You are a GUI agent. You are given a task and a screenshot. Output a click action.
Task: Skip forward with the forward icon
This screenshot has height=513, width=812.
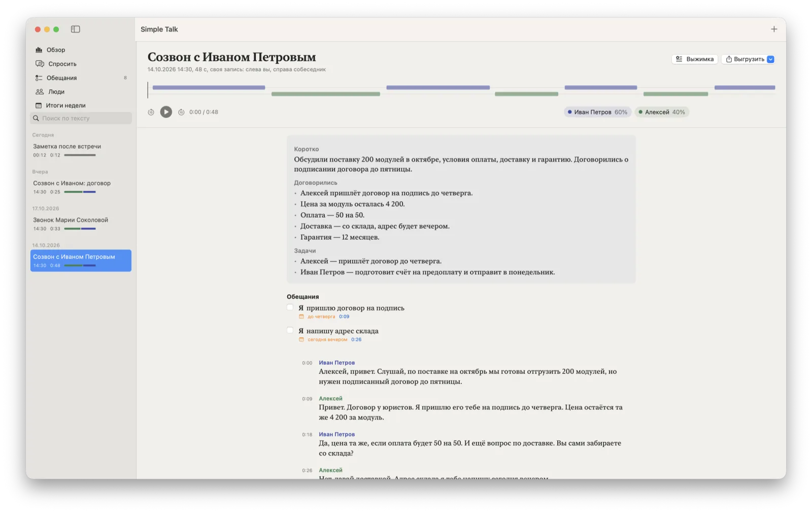[x=181, y=112]
